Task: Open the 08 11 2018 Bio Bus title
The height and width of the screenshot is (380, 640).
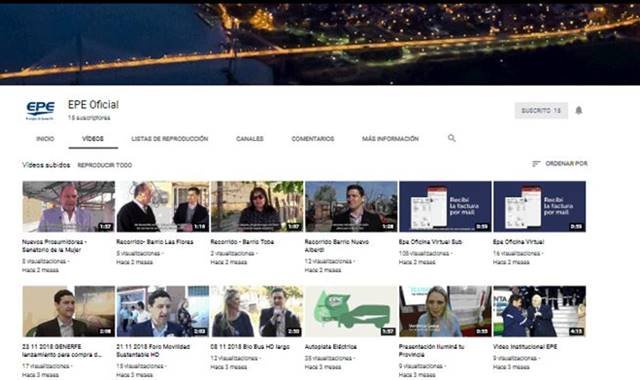Action: [x=250, y=347]
